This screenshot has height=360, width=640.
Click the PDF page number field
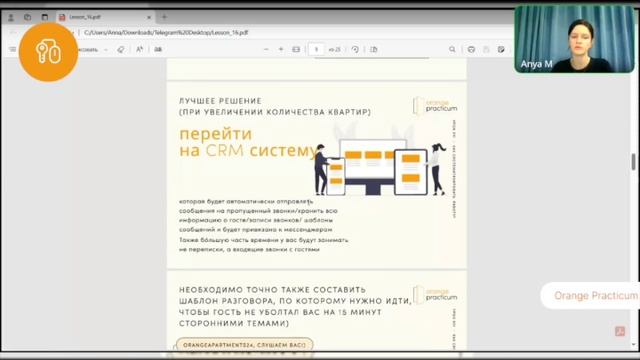click(316, 49)
